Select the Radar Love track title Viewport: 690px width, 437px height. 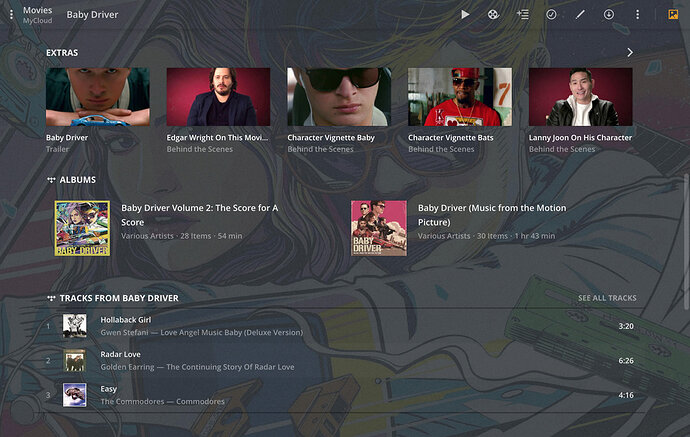coord(120,354)
